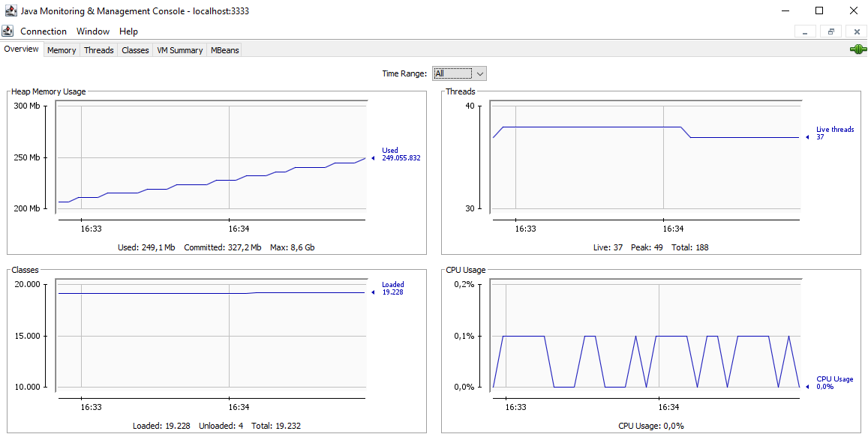
Task: Open the MBeans tab
Action: pos(225,50)
